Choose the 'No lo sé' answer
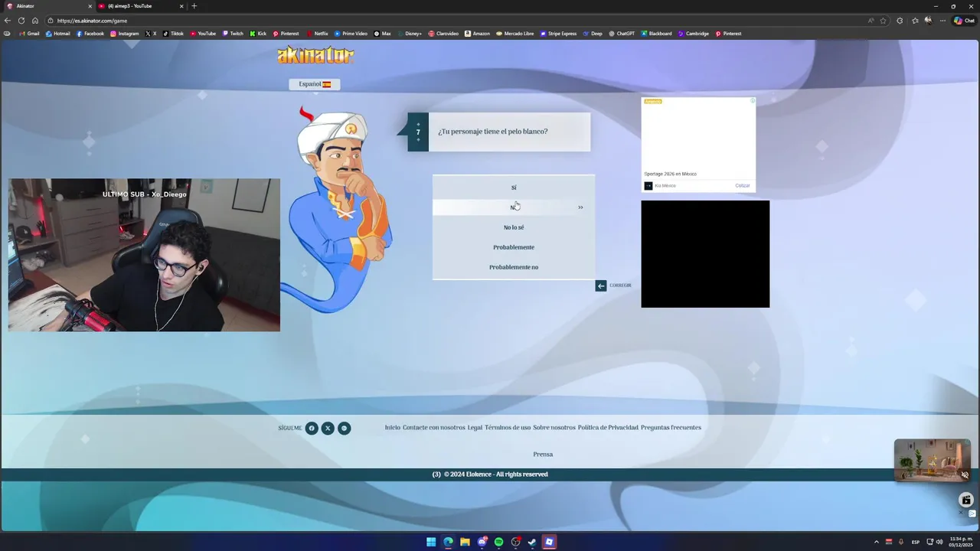 [x=514, y=227]
